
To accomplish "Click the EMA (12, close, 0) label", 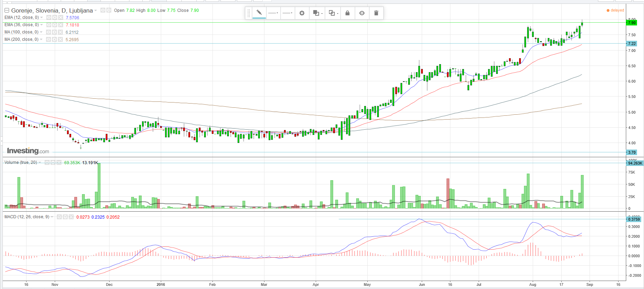I will pyautogui.click(x=22, y=17).
